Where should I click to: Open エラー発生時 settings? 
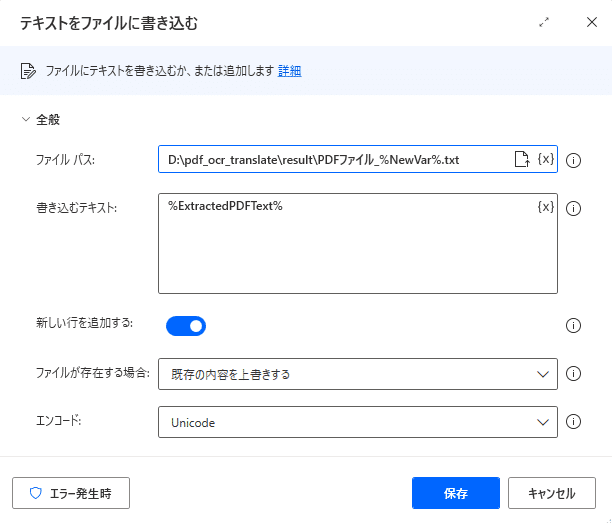[71, 493]
